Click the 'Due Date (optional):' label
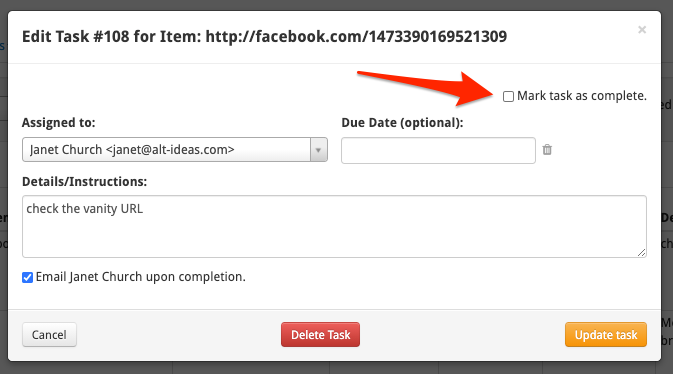 [x=402, y=123]
